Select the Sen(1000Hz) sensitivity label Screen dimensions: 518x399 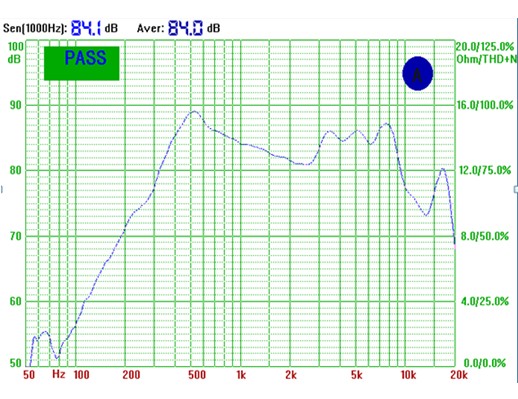point(35,28)
